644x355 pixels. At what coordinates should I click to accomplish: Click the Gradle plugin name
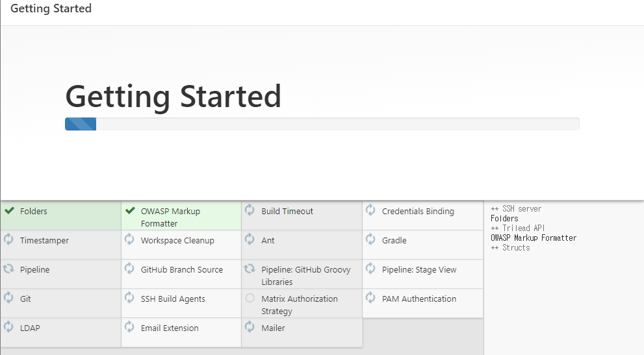coord(394,241)
